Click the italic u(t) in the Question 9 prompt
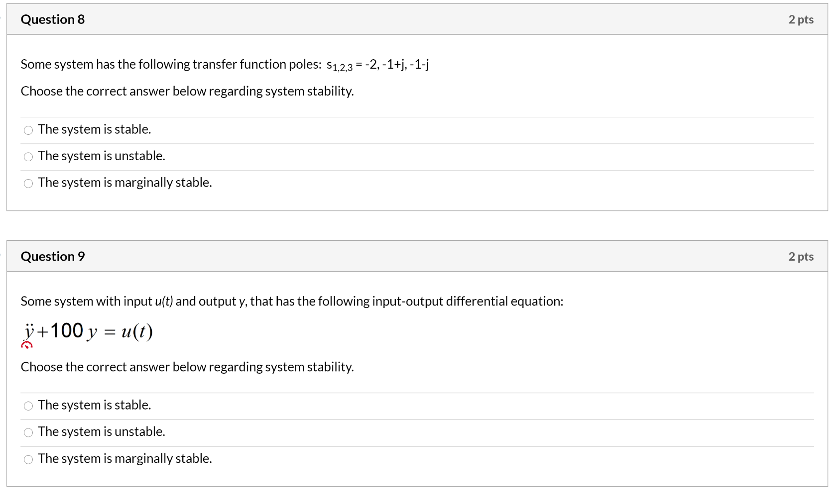 point(164,301)
